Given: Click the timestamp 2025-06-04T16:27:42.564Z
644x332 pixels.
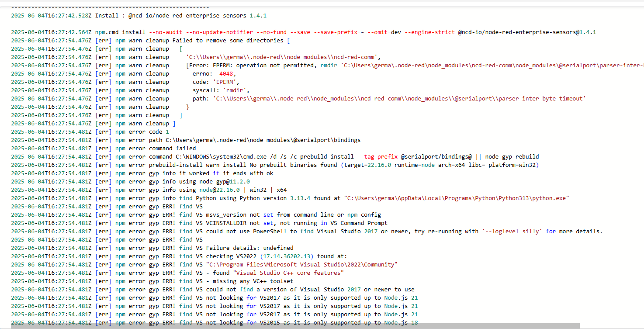Looking at the screenshot, I should pyautogui.click(x=51, y=32).
